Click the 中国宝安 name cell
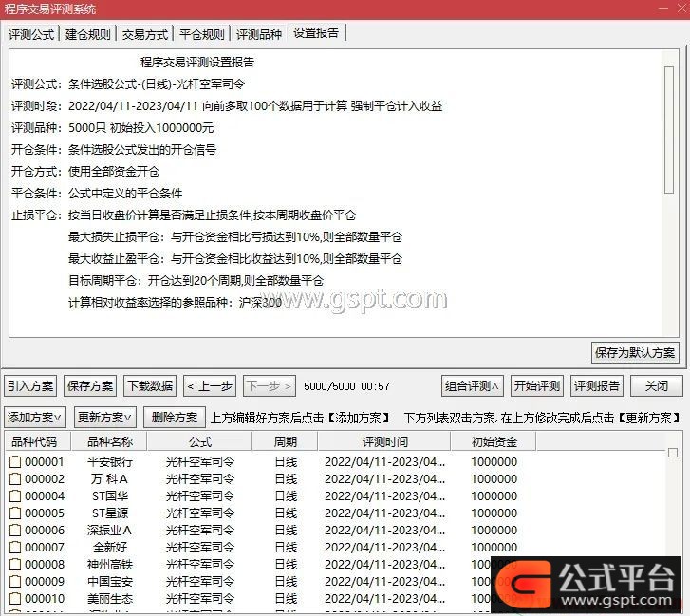Image resolution: width=690 pixels, height=616 pixels. pos(109,581)
